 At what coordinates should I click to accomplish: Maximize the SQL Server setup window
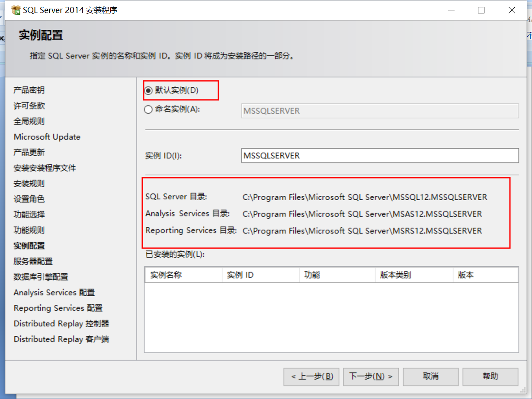(481, 10)
